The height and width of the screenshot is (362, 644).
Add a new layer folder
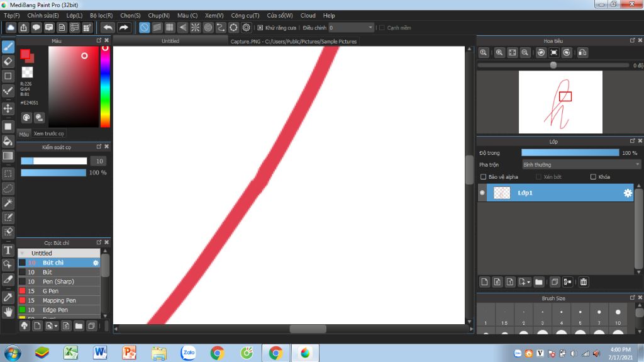tap(539, 282)
